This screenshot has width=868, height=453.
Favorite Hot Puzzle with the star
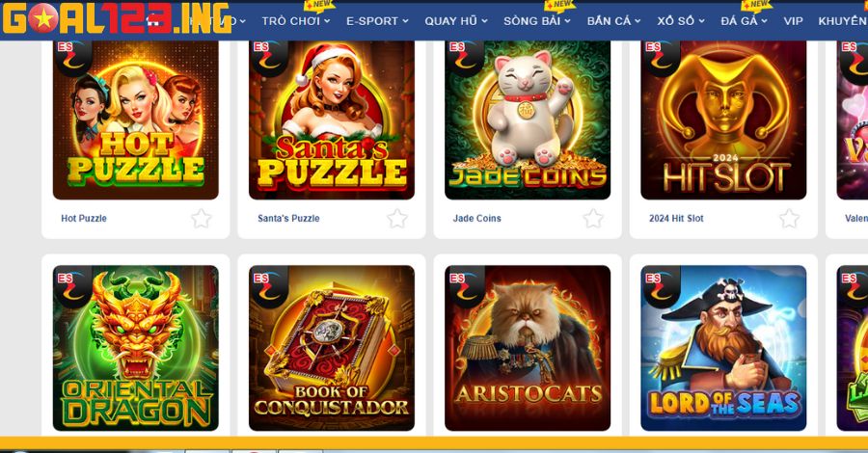click(202, 219)
